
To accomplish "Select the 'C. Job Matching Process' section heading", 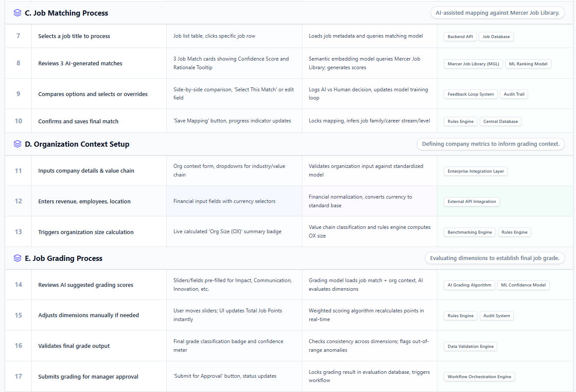I will [66, 13].
